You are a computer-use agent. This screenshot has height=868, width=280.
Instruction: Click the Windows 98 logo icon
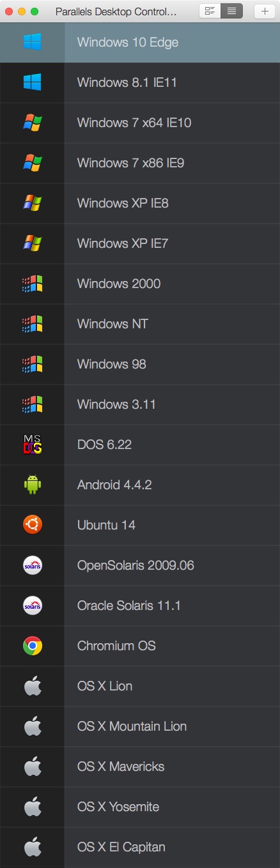[x=32, y=364]
